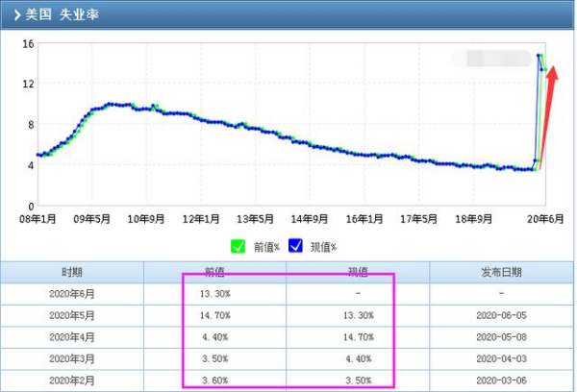This screenshot has width=577, height=392.
Task: Click the 现值 column header
Action: pos(357,272)
